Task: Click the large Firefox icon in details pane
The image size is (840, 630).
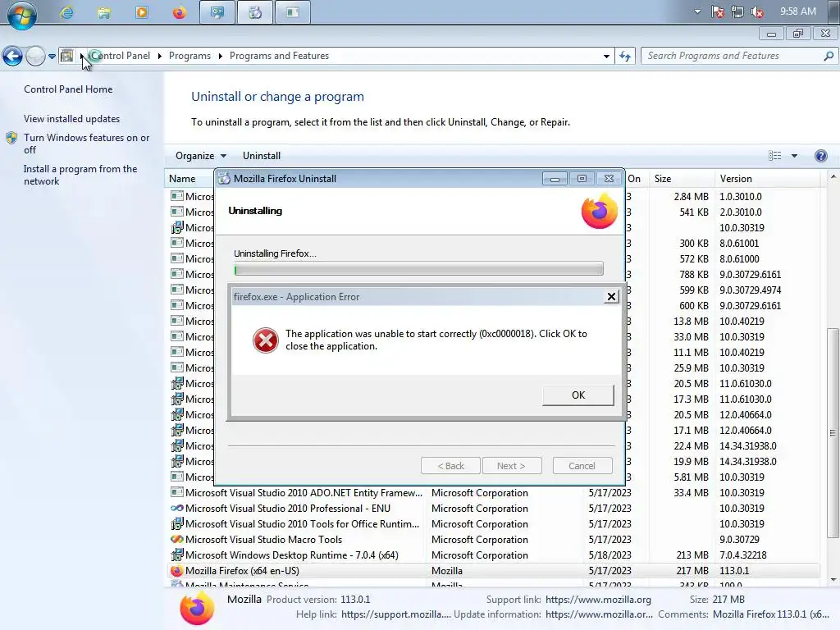Action: (197, 609)
